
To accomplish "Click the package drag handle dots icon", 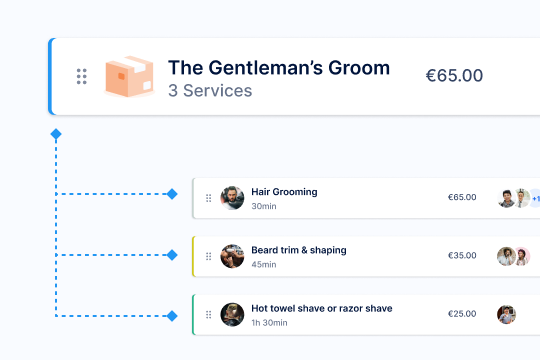I will (82, 76).
